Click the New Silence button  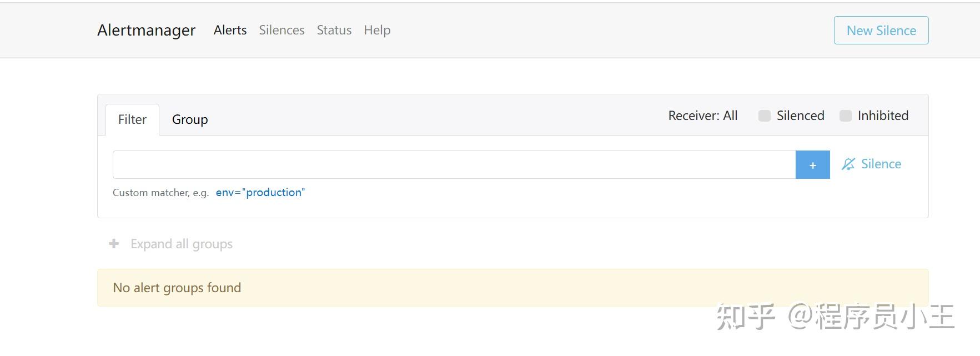[x=881, y=31]
